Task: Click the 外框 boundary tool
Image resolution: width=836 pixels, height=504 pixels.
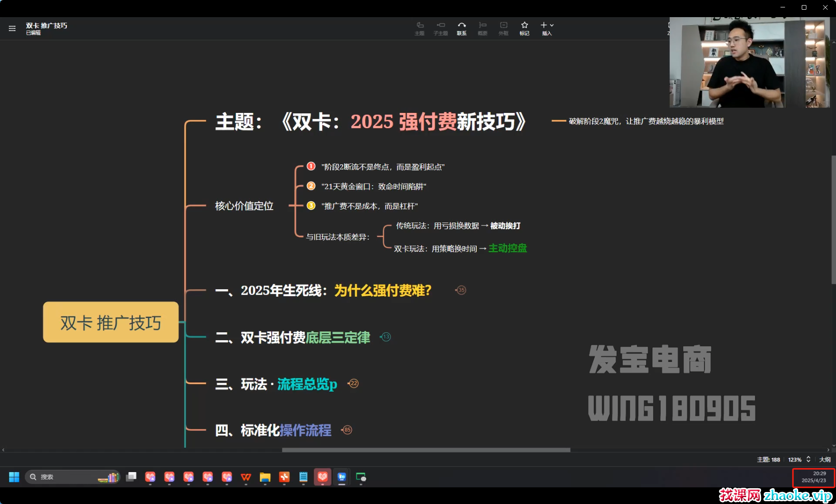Action: [503, 28]
